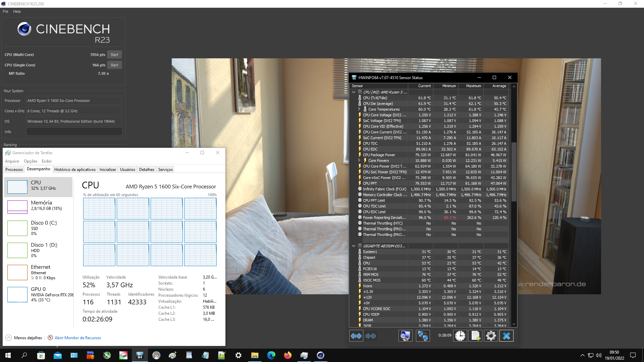The height and width of the screenshot is (362, 644).
Task: Switch to Processos tab
Action: [x=14, y=170]
